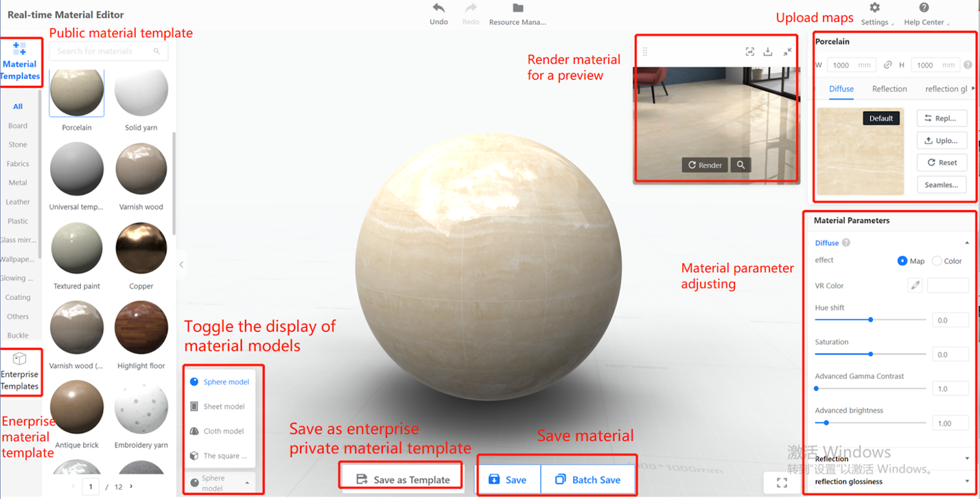The width and height of the screenshot is (980, 499).
Task: Click the Replace map button
Action: [x=941, y=118]
